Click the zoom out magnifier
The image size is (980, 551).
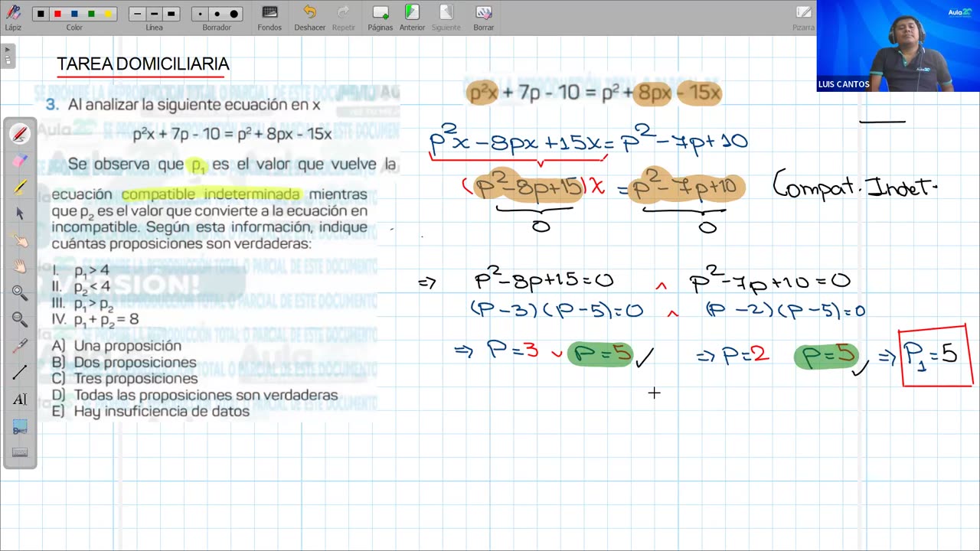click(x=20, y=319)
